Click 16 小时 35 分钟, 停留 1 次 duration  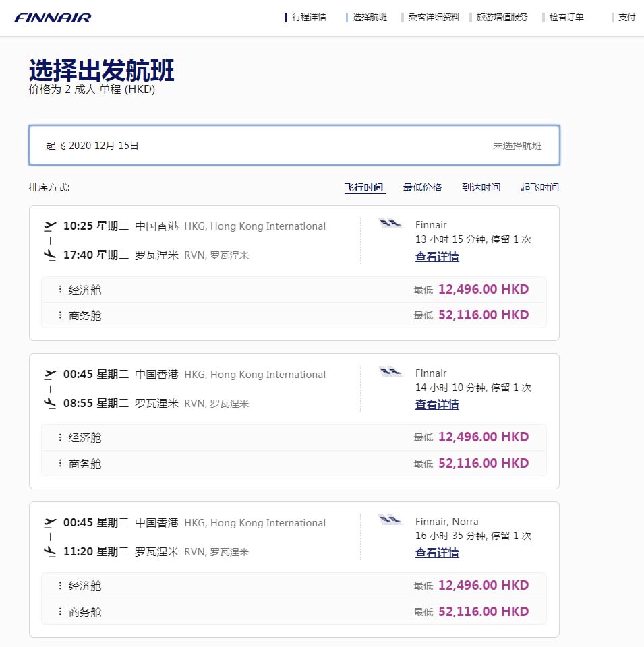[473, 536]
